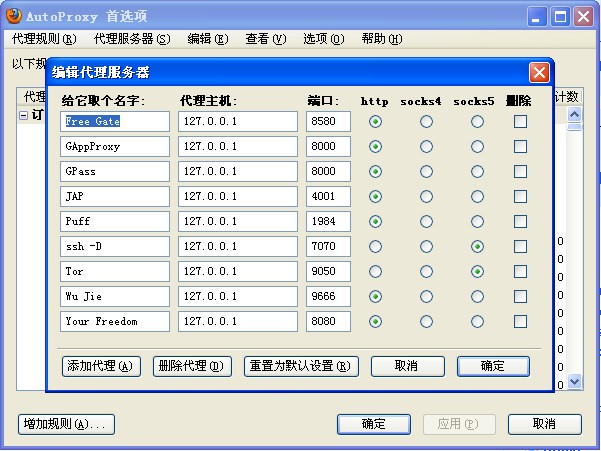Screen dimensions: 601x451
Task: Click the Firefox icon in the title bar
Action: click(14, 16)
